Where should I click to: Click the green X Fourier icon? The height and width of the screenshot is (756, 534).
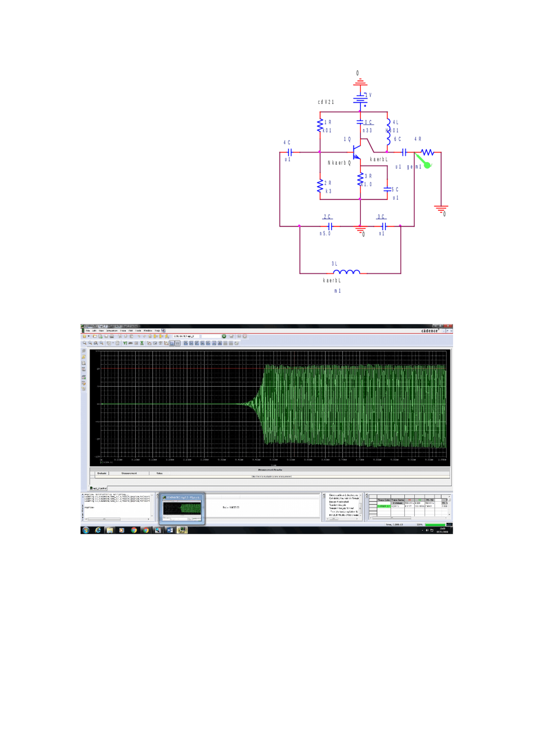coord(142,343)
